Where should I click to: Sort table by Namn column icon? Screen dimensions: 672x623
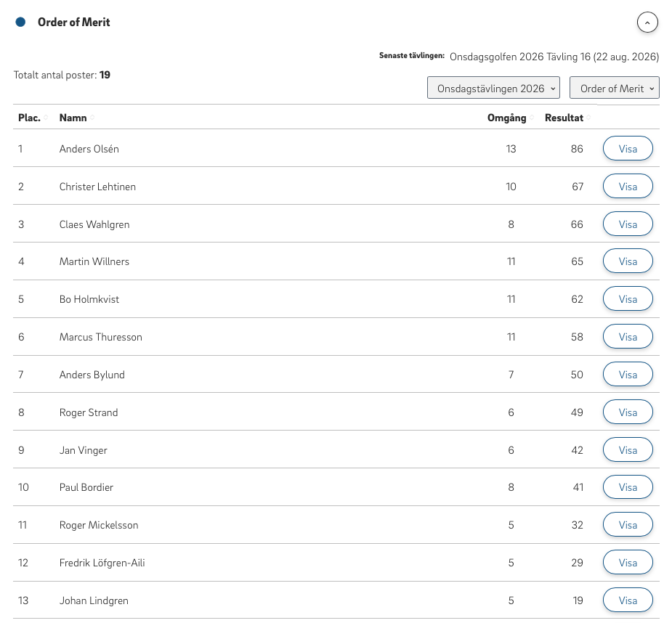(92, 118)
